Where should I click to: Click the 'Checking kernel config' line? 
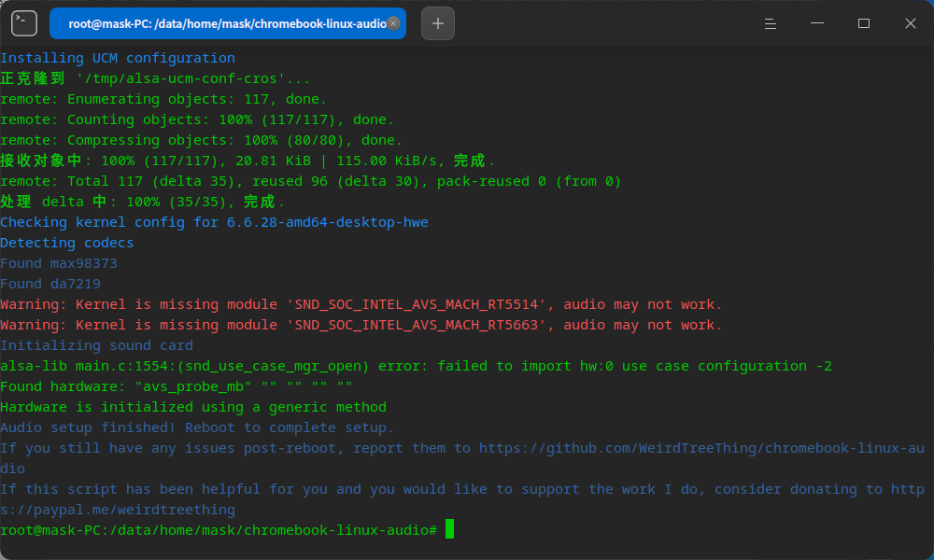pyautogui.click(x=214, y=222)
